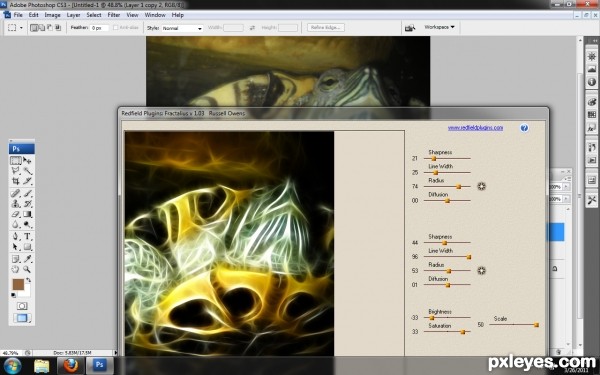Click the randomize icon beside second Radius slider
This screenshot has width=600, height=375.
point(481,271)
